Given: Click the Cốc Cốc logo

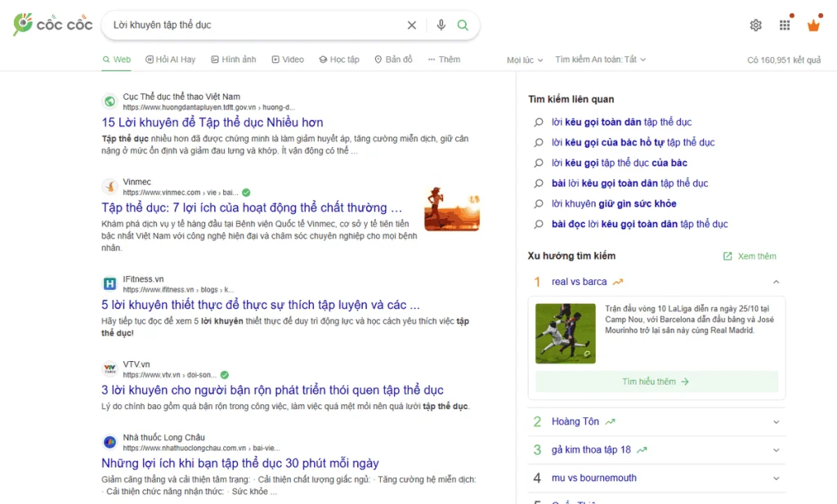Looking at the screenshot, I should pos(52,25).
